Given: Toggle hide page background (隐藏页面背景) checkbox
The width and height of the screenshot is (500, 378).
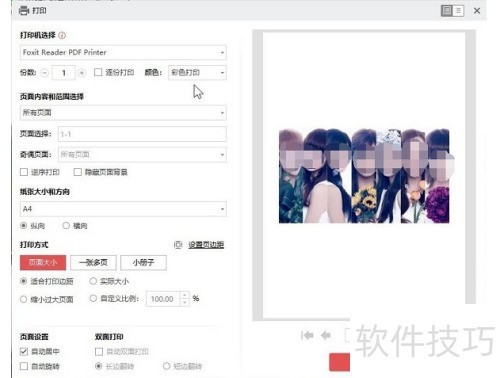Looking at the screenshot, I should pos(78,172).
